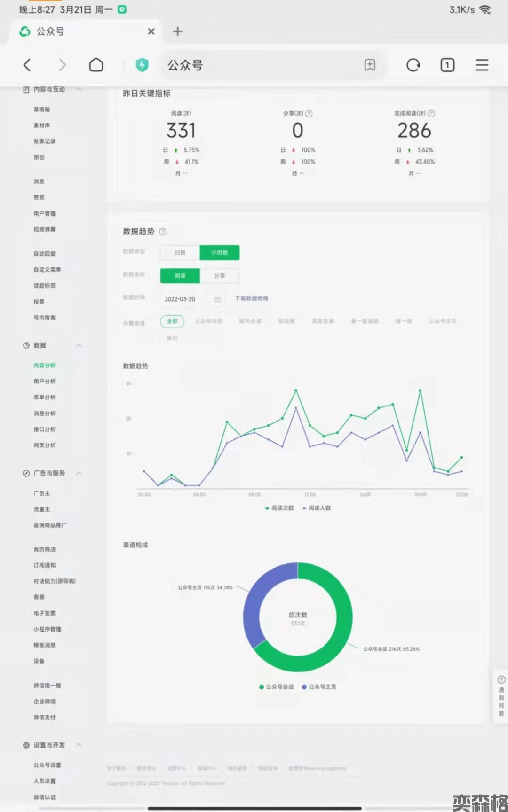Collapse the 设置与开发 sidebar section

click(x=79, y=745)
